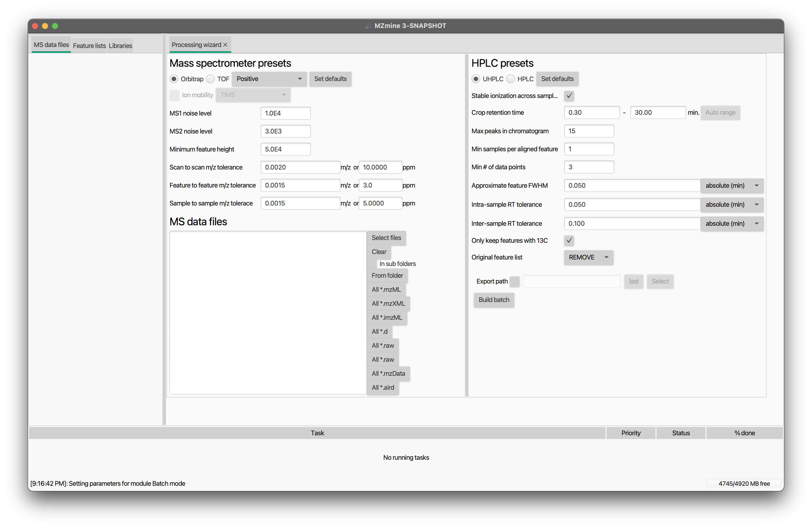This screenshot has height=528, width=812.
Task: Click the From folder button
Action: coord(387,275)
